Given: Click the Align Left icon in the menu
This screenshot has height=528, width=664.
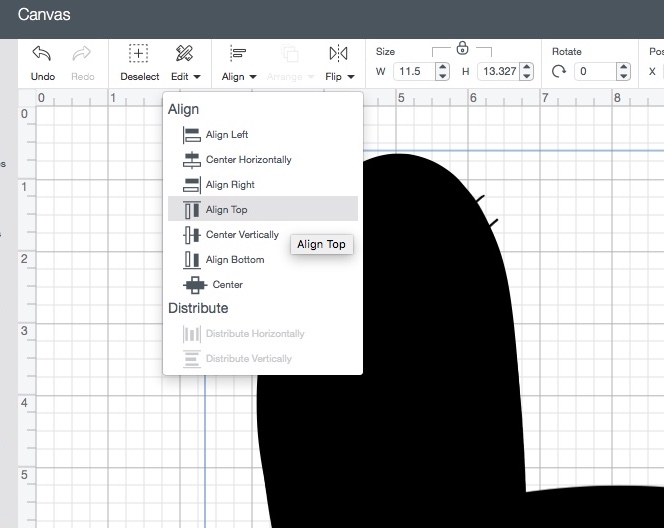Looking at the screenshot, I should click(191, 135).
